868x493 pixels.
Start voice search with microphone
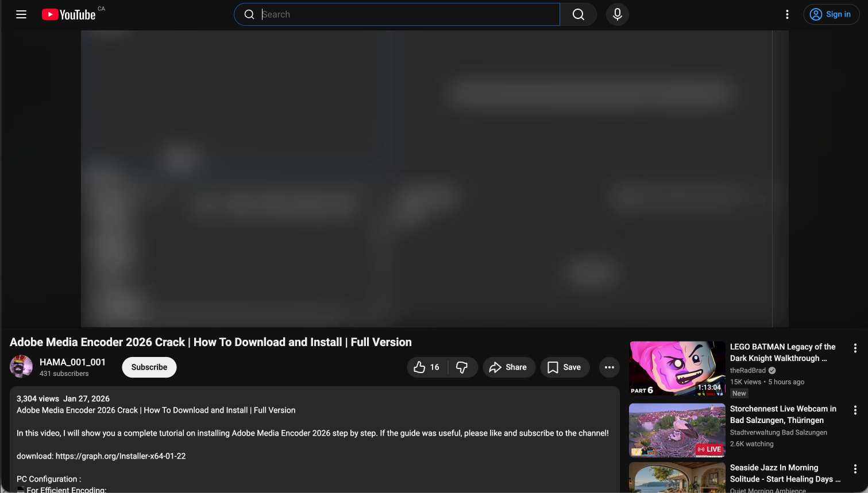tap(618, 14)
